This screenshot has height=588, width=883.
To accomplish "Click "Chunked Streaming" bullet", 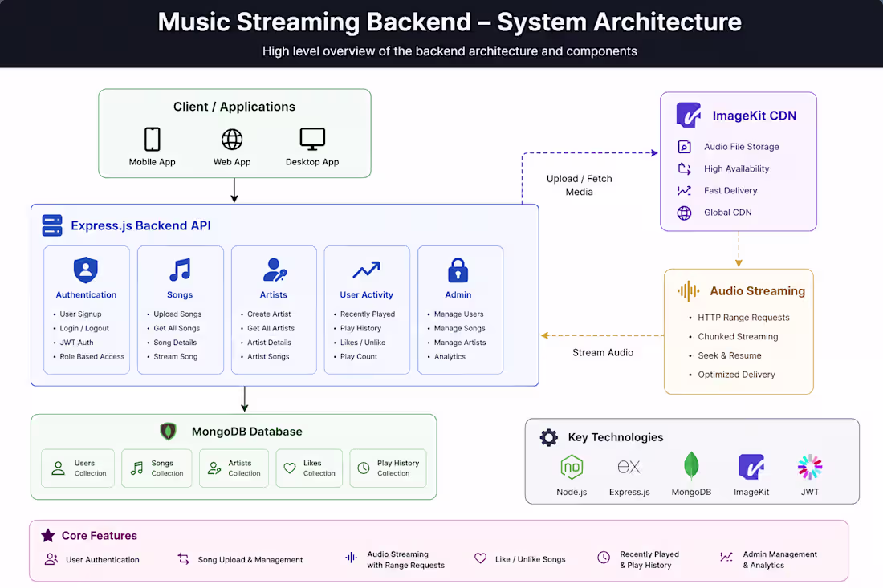I will (x=738, y=337).
